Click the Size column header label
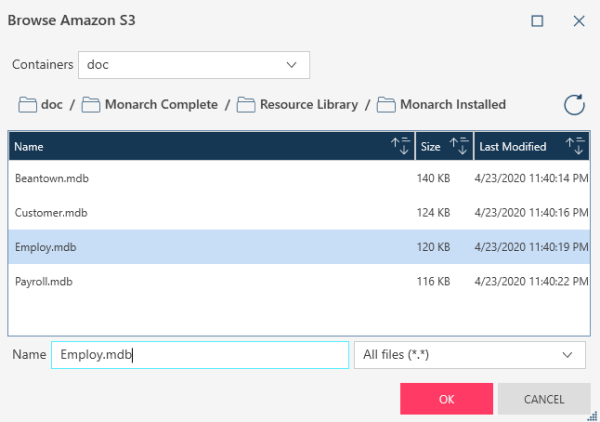The image size is (600, 422). point(430,147)
